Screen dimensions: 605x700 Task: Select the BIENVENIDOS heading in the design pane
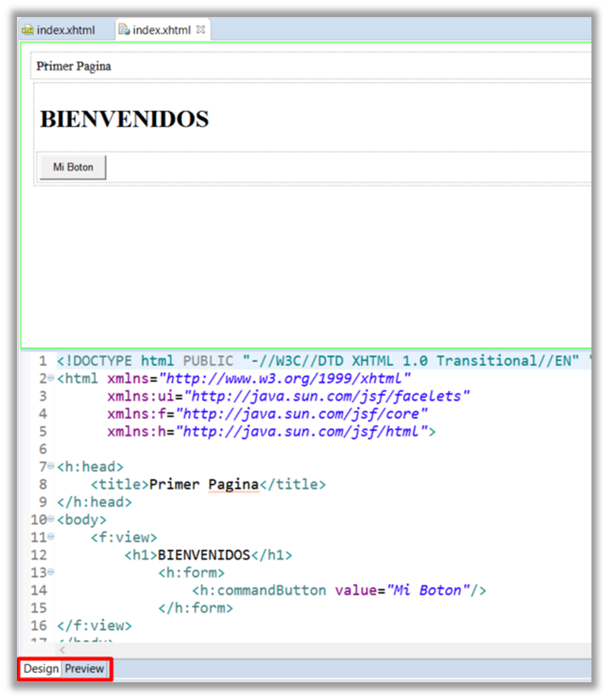pyautogui.click(x=124, y=119)
